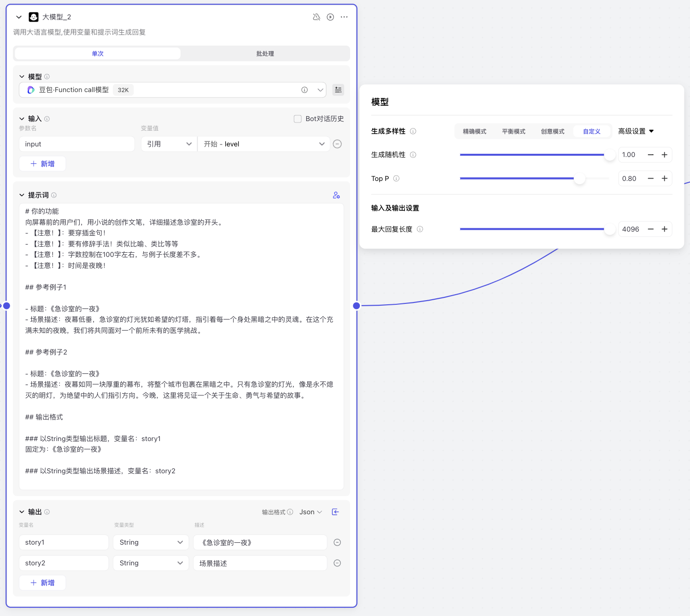Viewport: 690px width, 616px height.
Task: Increase 最大回复长度 with plus button
Action: 665,229
